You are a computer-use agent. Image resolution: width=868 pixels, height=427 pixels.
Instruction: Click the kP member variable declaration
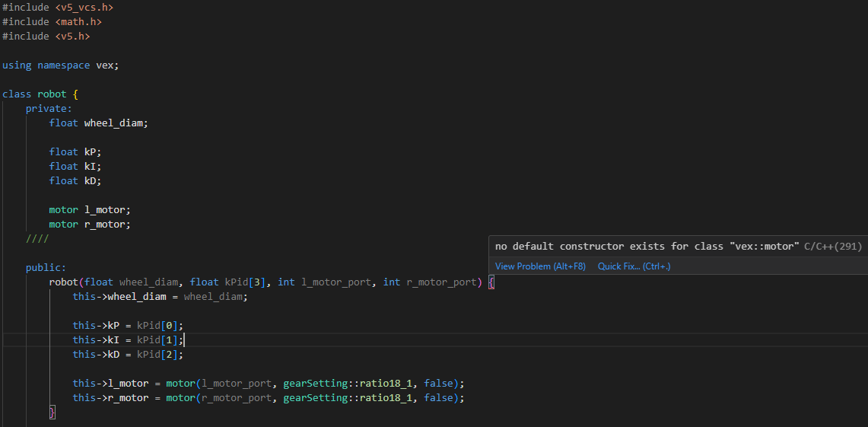click(90, 152)
